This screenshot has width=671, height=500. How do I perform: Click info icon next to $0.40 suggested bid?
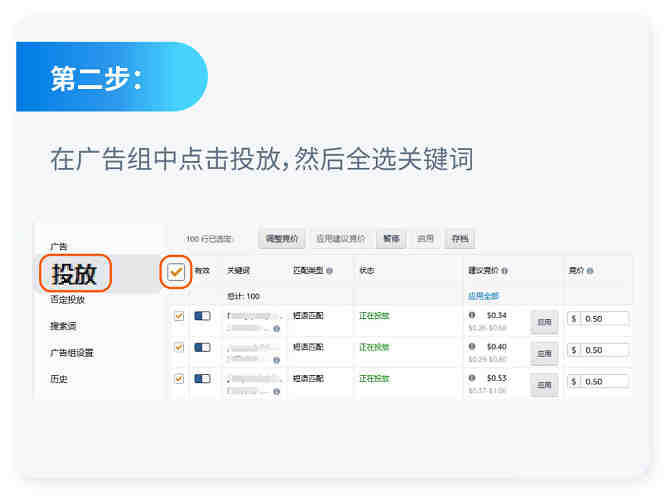point(472,347)
